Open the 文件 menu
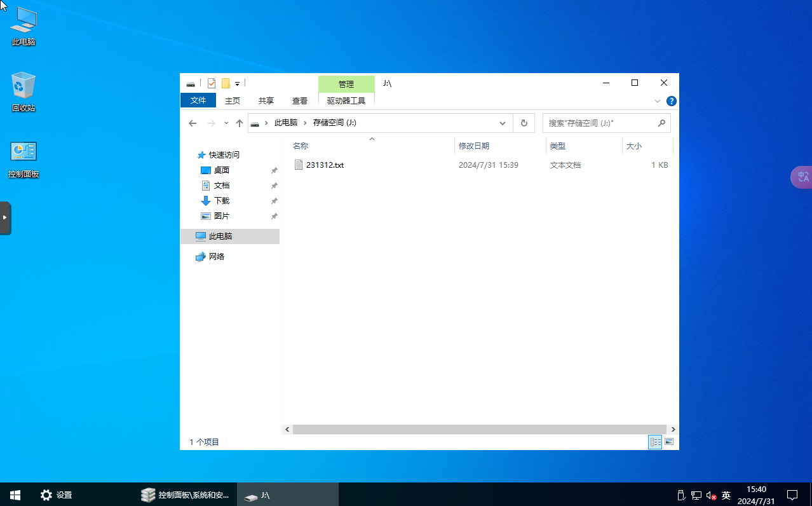 [x=198, y=100]
